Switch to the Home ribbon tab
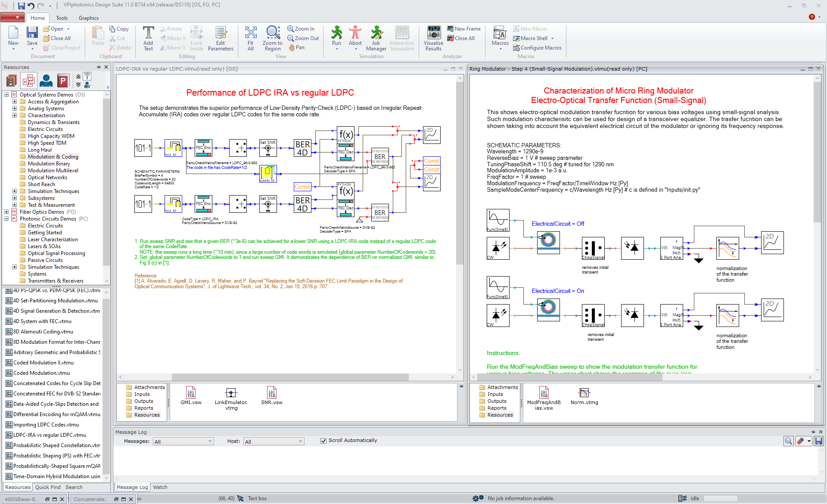The image size is (827, 504). click(37, 18)
